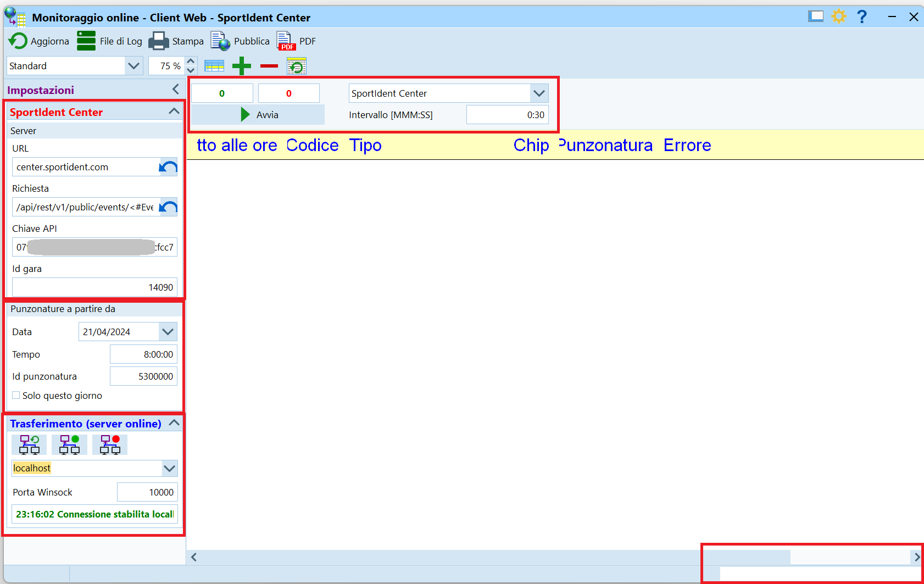Collapse Trasferimento (server online) section
Viewport: 924px width, 584px height.
pos(174,423)
